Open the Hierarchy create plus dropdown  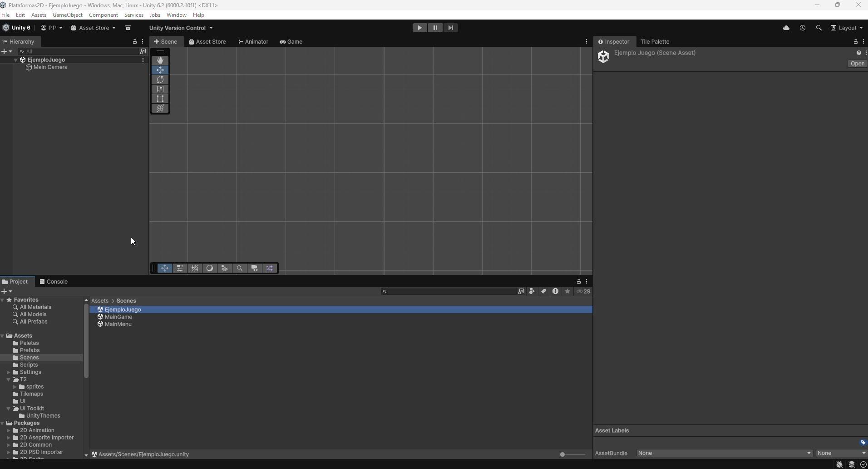(6, 51)
